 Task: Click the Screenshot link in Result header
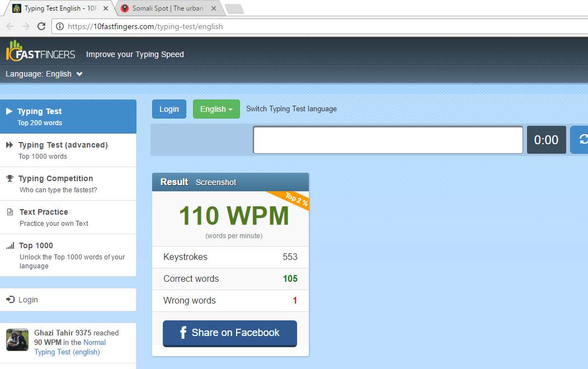[x=216, y=182]
